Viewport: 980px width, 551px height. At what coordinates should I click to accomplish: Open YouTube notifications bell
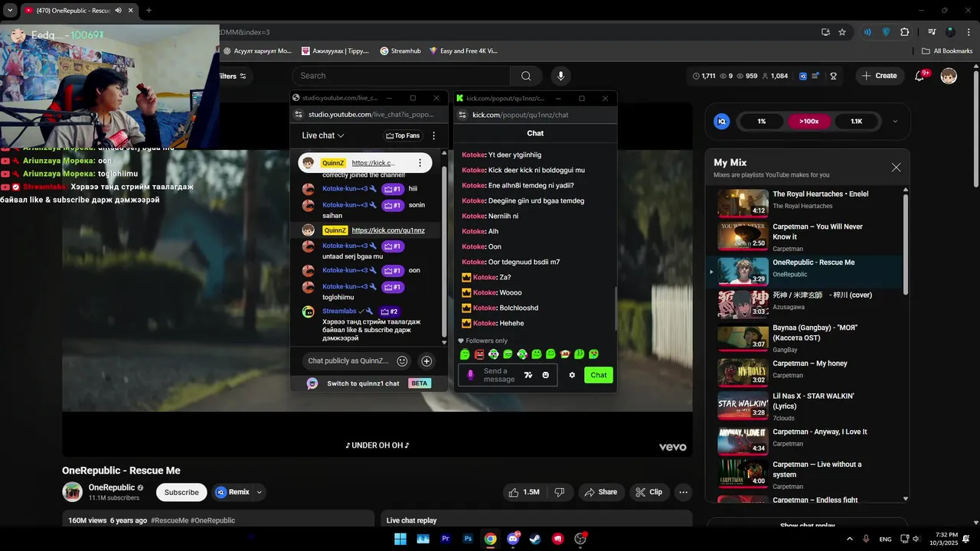point(920,76)
